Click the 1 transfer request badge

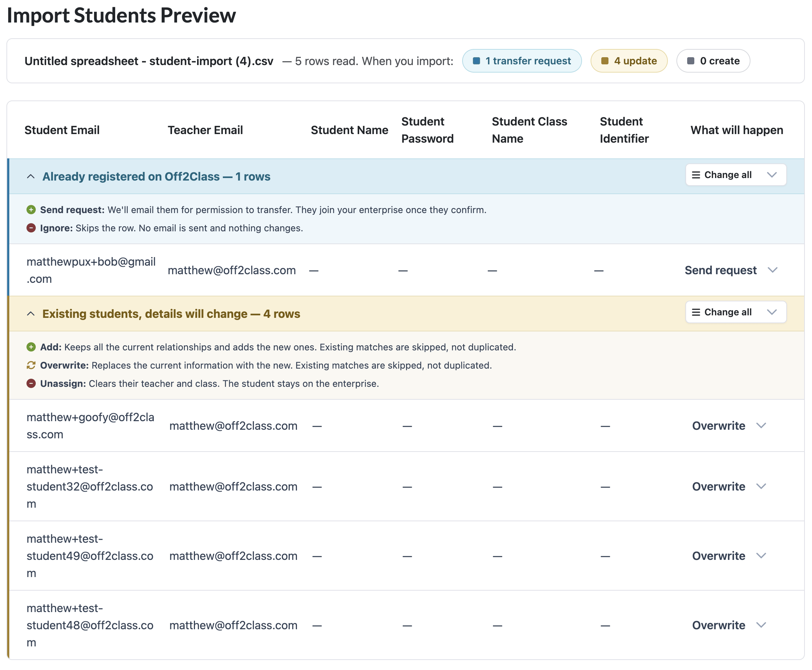[522, 61]
